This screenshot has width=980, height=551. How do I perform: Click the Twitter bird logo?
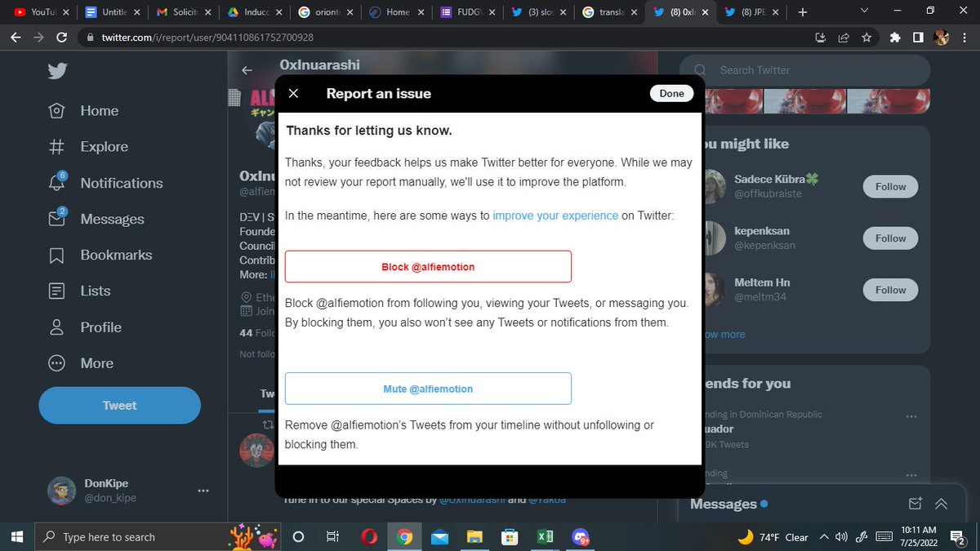point(56,71)
